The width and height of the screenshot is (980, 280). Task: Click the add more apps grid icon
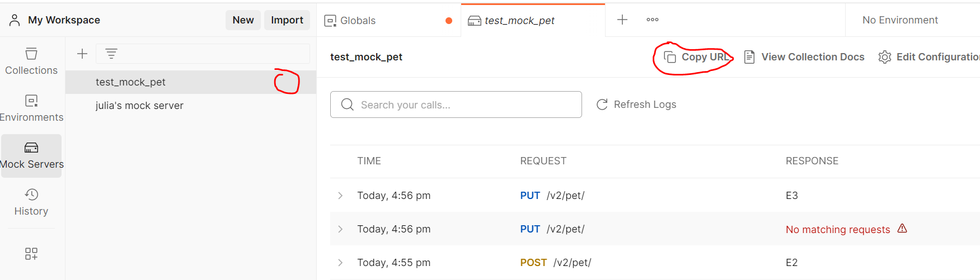[x=31, y=254]
